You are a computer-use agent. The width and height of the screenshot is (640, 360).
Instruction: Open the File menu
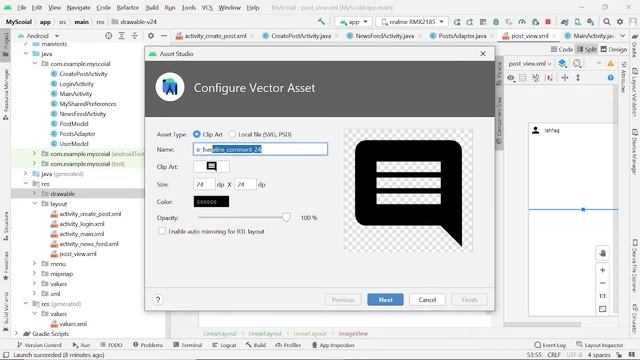tap(21, 7)
